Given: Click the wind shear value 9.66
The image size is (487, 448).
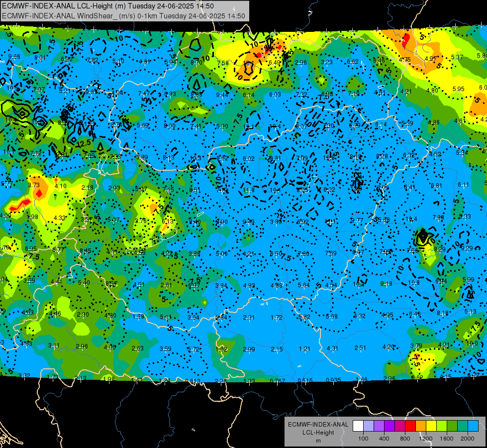Looking at the screenshot, I should tap(14, 57).
